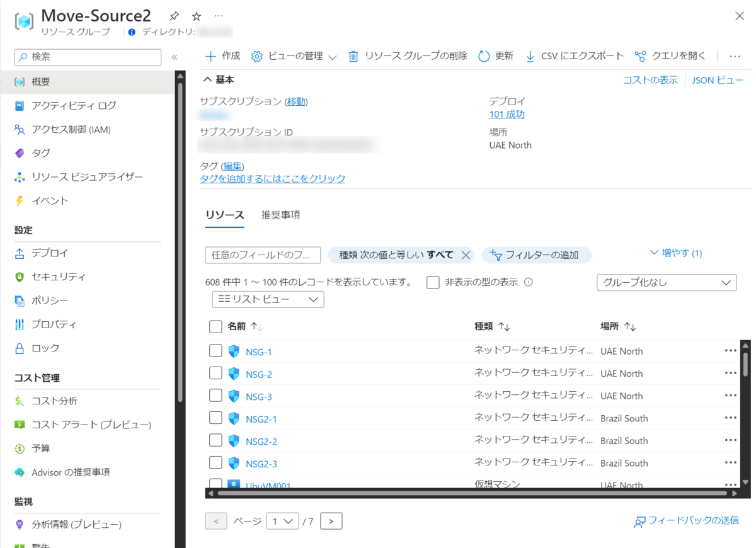756x548 pixels.
Task: Mark Move-Source2 as favorite with star
Action: (197, 16)
